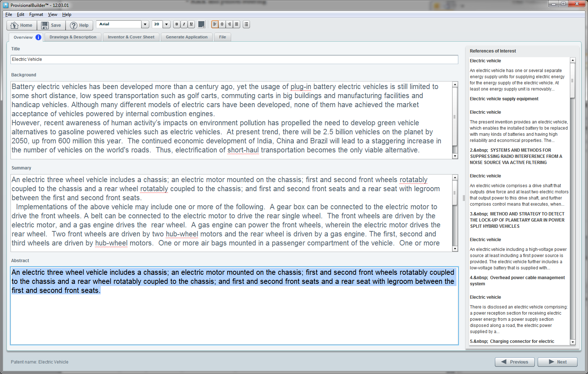Click the 'References of Interest' heading
Viewport: 588px width, 374px height.
point(493,51)
